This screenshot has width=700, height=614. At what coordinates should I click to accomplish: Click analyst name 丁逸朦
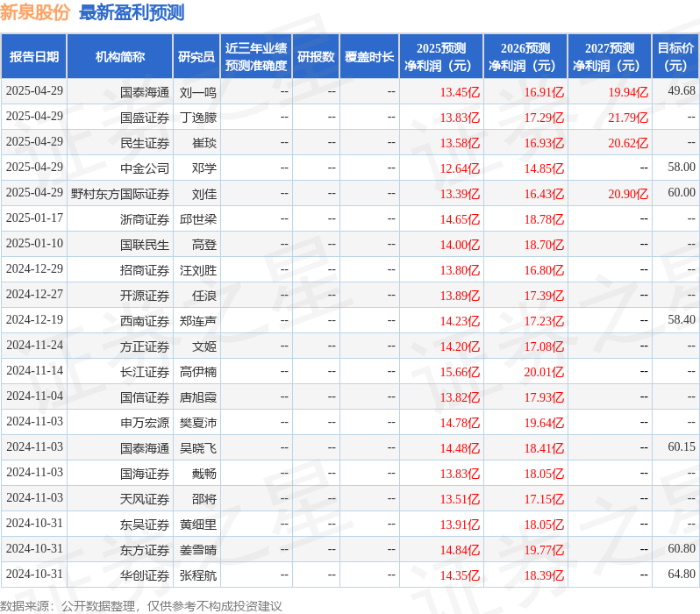[198, 118]
